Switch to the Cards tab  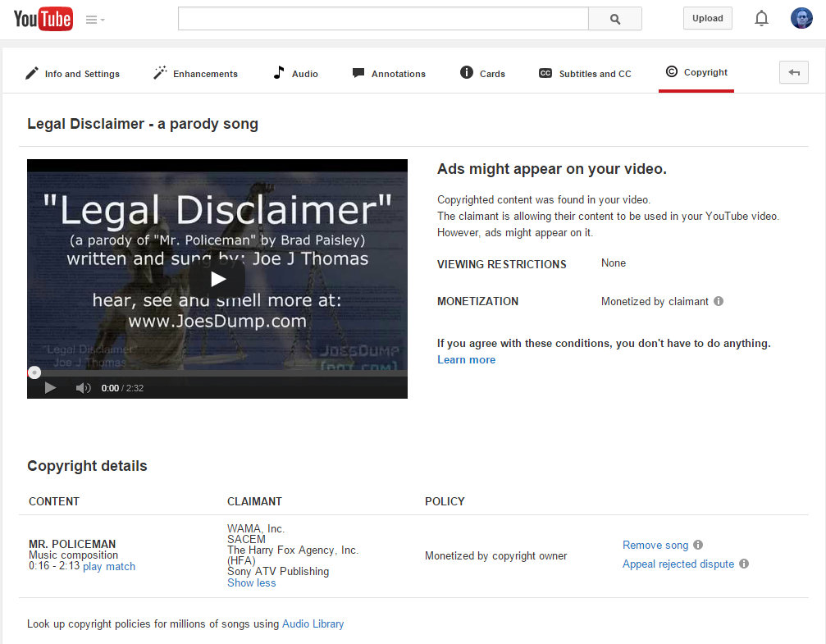point(482,74)
